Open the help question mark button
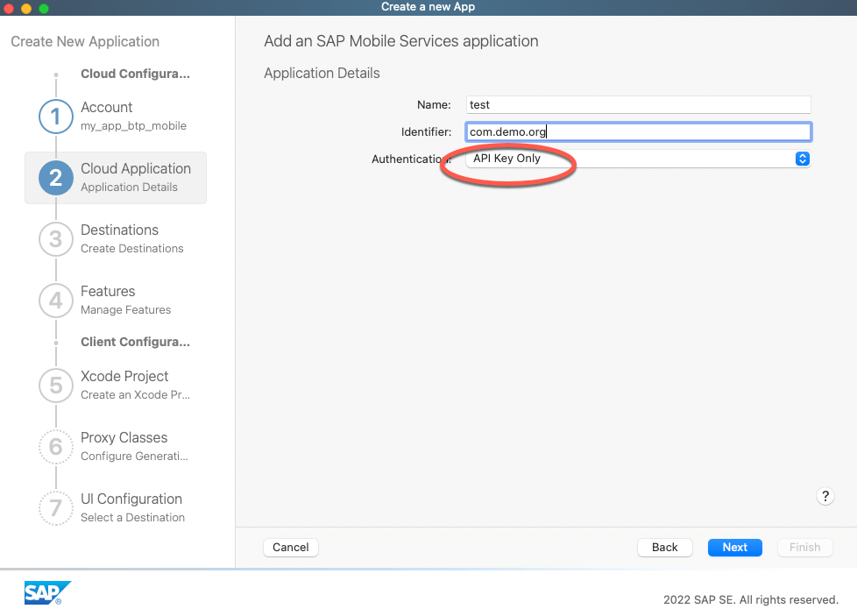Viewport: 857px width, 616px height. 825,496
